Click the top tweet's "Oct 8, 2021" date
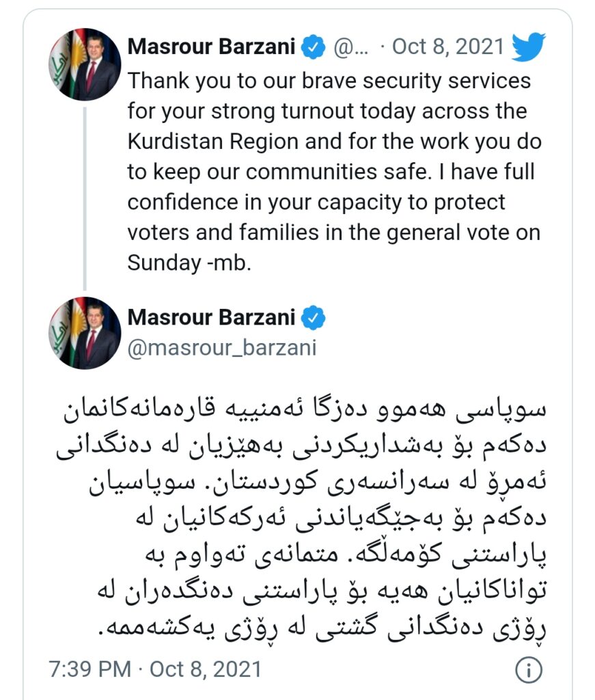 448,48
